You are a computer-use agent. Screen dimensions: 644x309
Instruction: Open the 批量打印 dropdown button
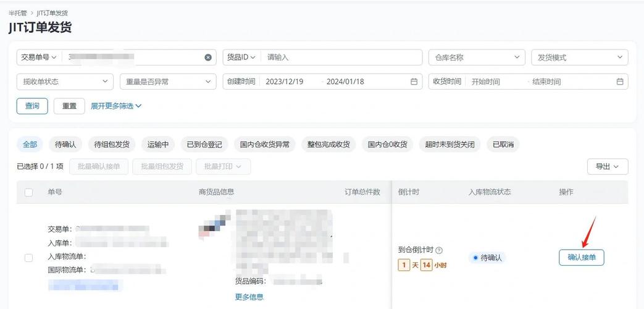(x=223, y=166)
